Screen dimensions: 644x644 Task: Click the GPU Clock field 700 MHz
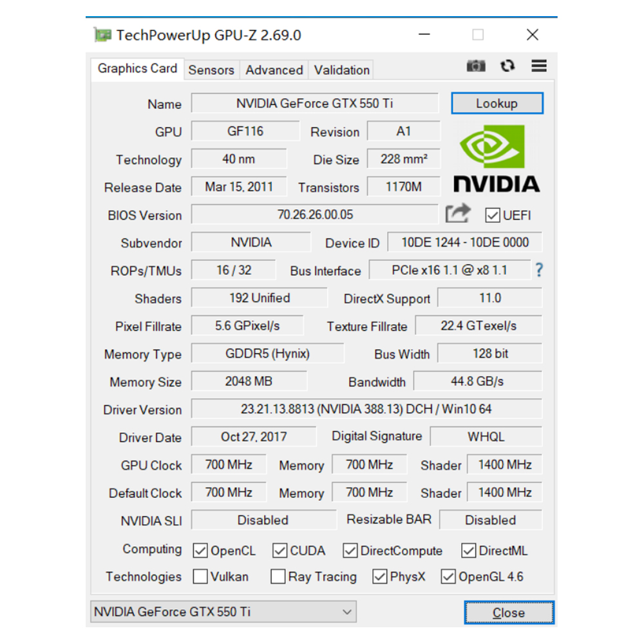coord(229,464)
